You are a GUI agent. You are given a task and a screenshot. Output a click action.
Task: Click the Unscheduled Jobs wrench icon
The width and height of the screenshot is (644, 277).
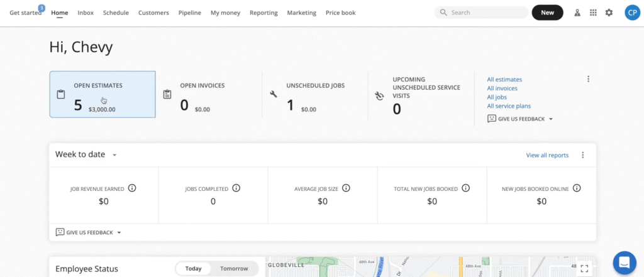click(x=273, y=94)
